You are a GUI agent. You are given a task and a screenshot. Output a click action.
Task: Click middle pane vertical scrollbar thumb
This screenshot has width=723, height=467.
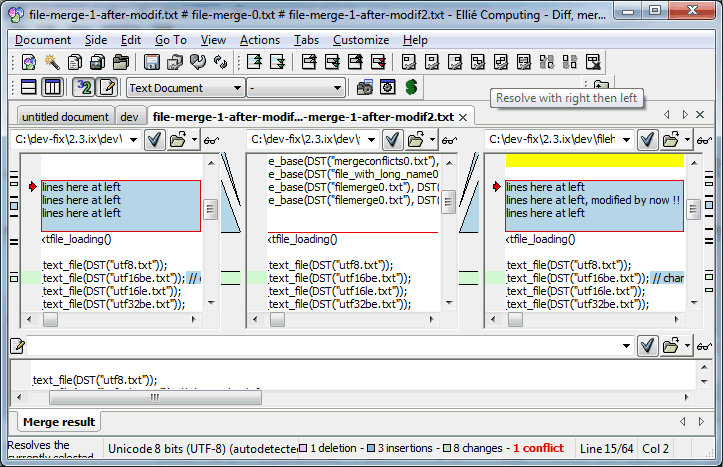click(448, 203)
